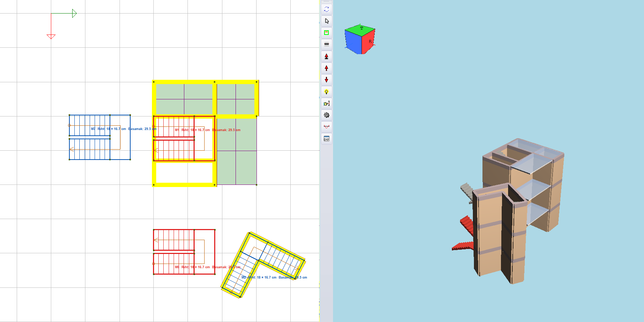Click the M7 staircase label text
The height and width of the screenshot is (322, 644).
(123, 129)
